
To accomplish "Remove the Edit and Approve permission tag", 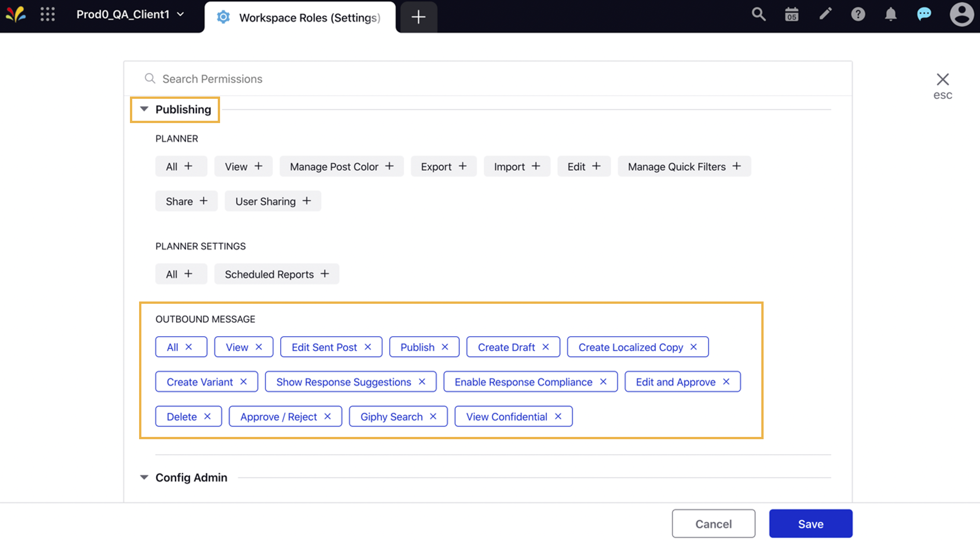I will [727, 382].
